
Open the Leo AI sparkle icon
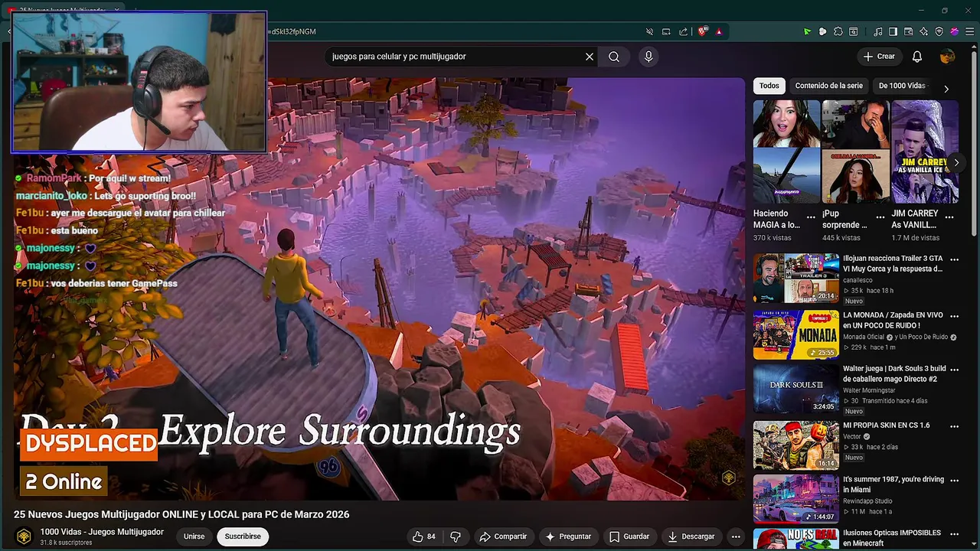click(x=924, y=31)
